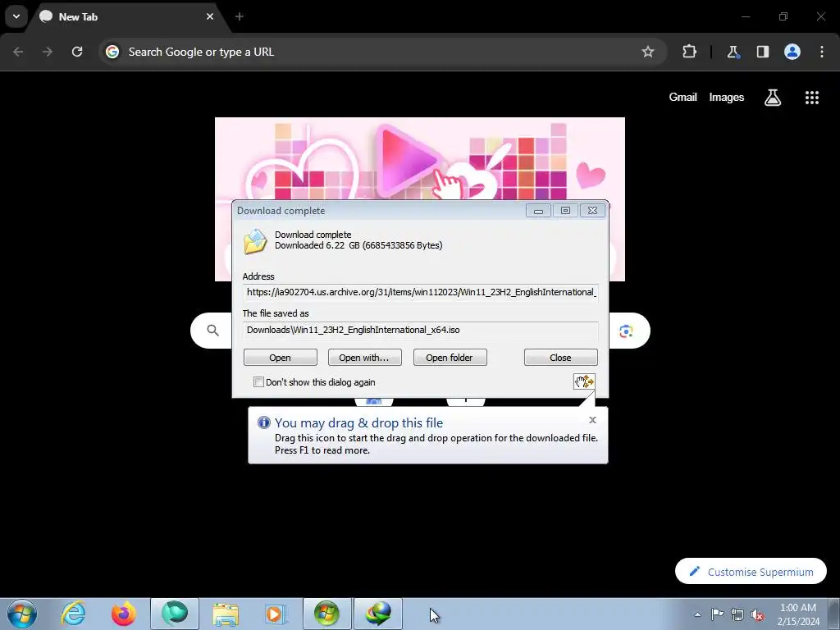Image resolution: width=840 pixels, height=630 pixels.
Task: Open Chrome Labs flask icon in toolbar
Action: tap(733, 52)
